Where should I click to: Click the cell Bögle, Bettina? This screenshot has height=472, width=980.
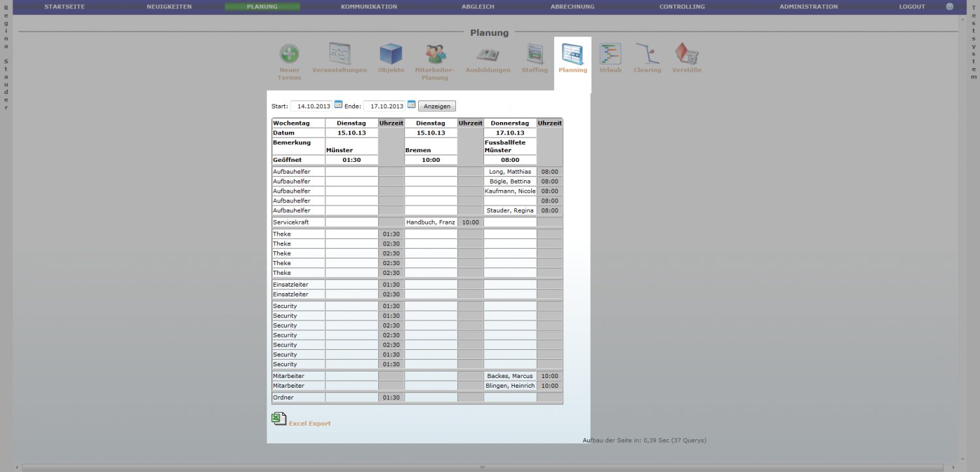(x=510, y=181)
